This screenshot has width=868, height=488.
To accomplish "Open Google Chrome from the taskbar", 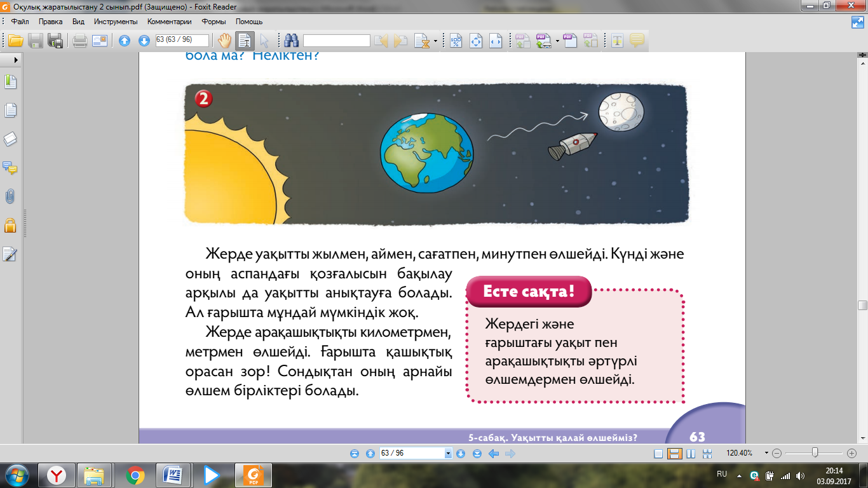I will (135, 475).
